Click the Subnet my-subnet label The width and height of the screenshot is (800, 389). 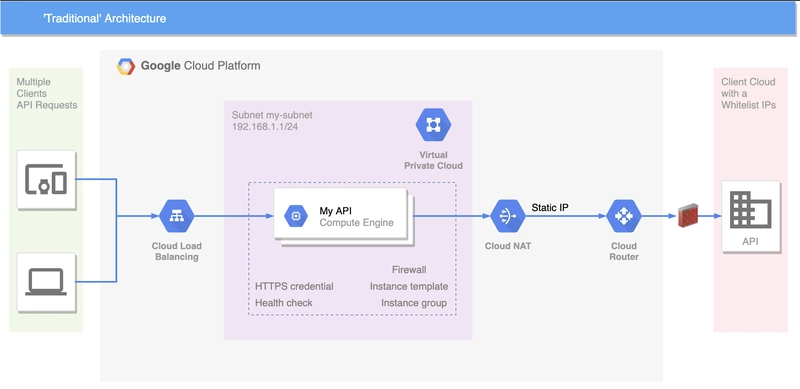coord(272,115)
